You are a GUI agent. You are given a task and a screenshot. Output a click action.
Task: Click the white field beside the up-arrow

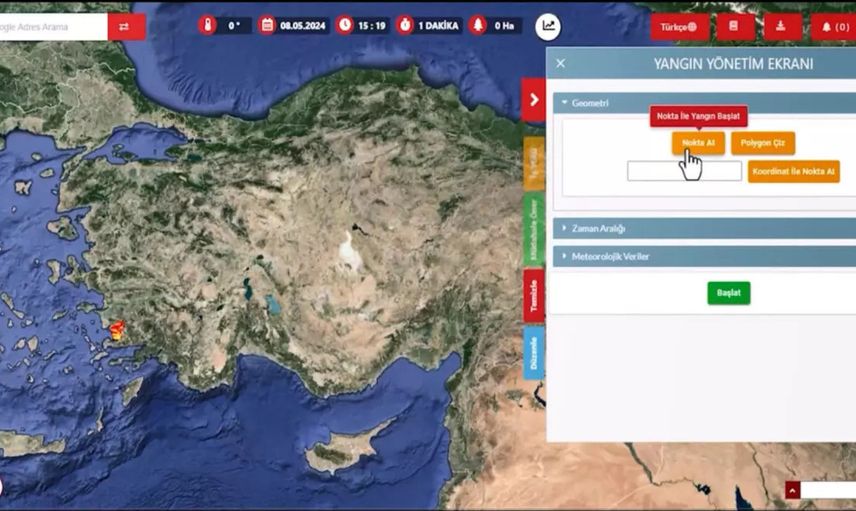pos(828,490)
